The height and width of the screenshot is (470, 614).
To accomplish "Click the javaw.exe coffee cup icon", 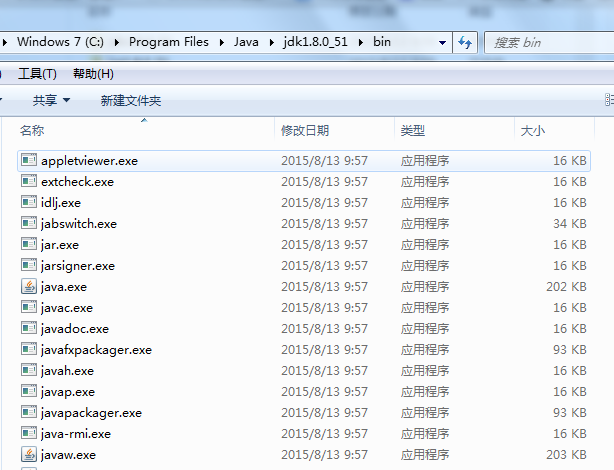I will (x=29, y=454).
